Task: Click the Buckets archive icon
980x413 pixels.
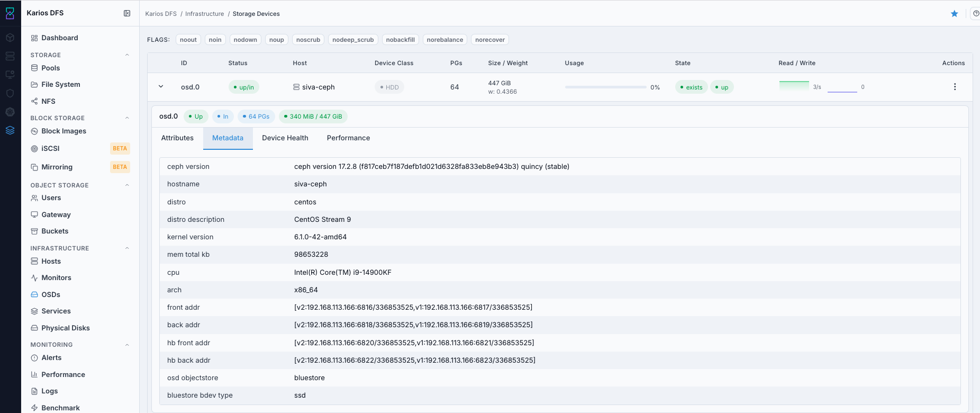Action: point(34,231)
